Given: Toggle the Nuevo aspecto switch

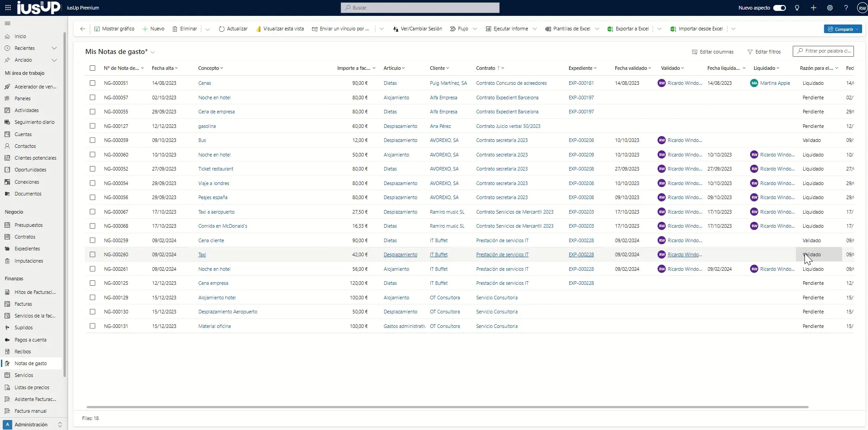Looking at the screenshot, I should tap(779, 8).
